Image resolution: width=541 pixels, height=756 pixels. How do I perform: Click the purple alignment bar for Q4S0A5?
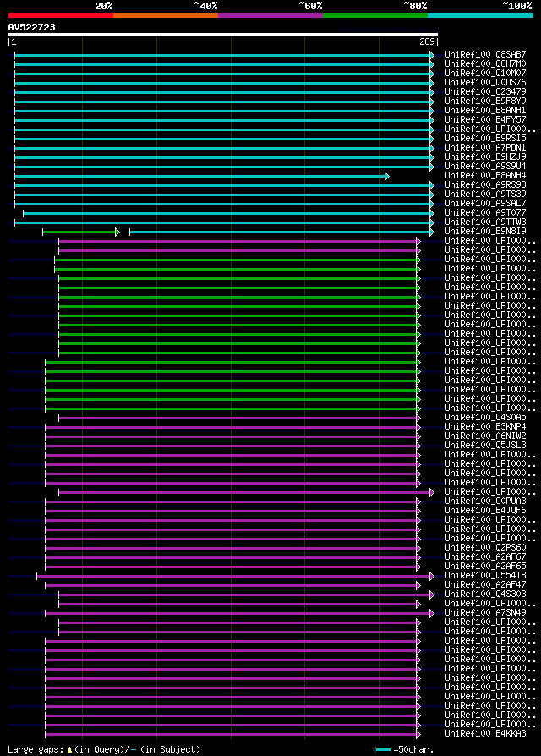pyautogui.click(x=239, y=418)
